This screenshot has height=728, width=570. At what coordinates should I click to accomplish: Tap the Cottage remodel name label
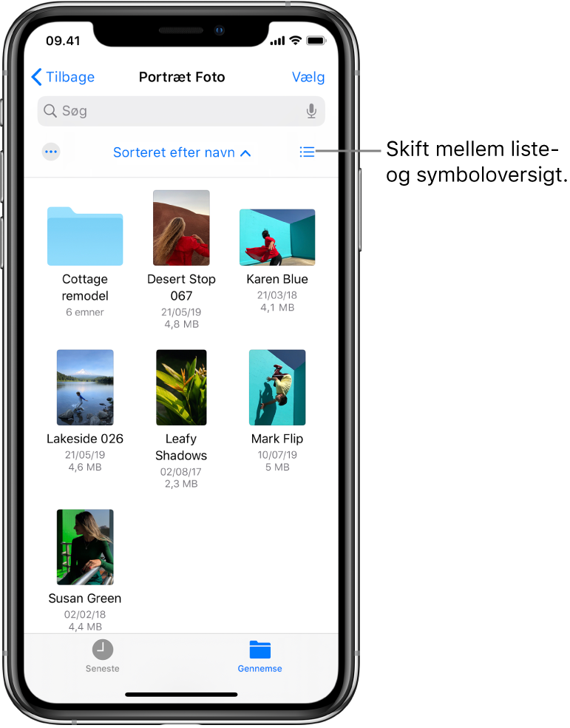[x=85, y=287]
